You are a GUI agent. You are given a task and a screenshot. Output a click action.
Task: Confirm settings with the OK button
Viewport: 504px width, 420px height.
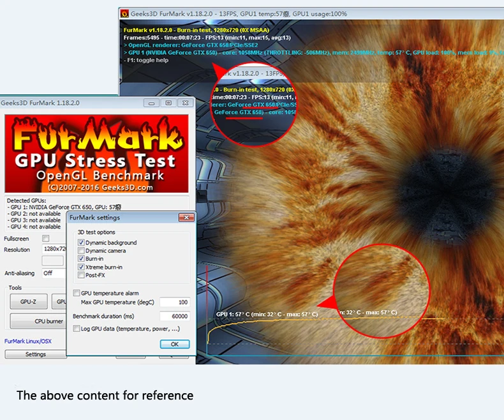(175, 344)
